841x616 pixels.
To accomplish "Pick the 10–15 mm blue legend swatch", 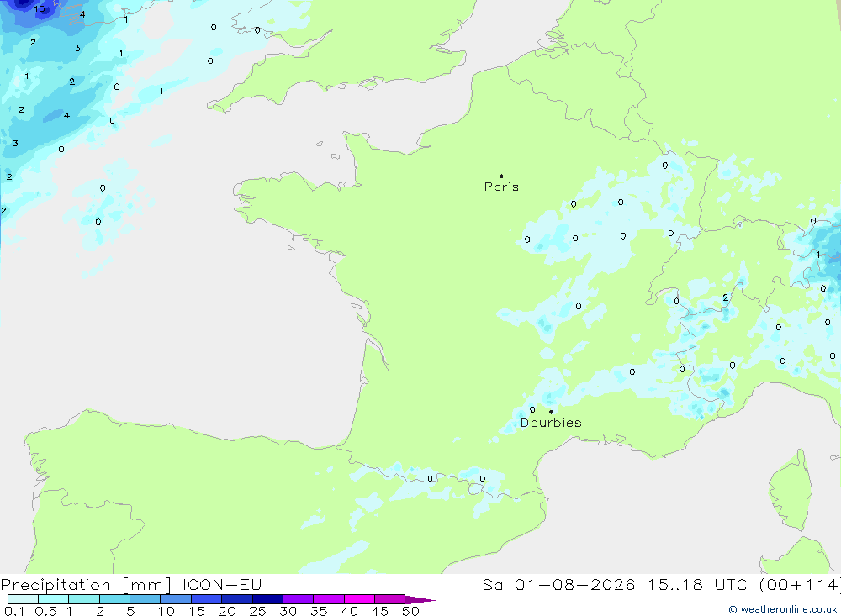I will pos(176,599).
